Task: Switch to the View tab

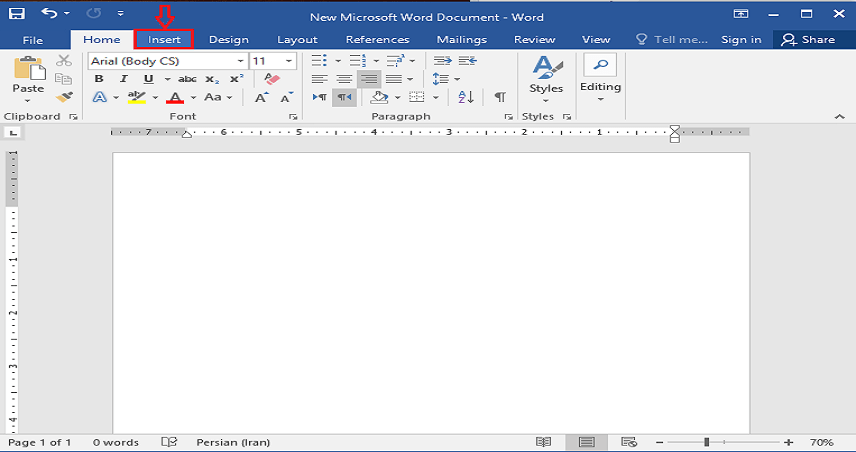Action: 596,40
